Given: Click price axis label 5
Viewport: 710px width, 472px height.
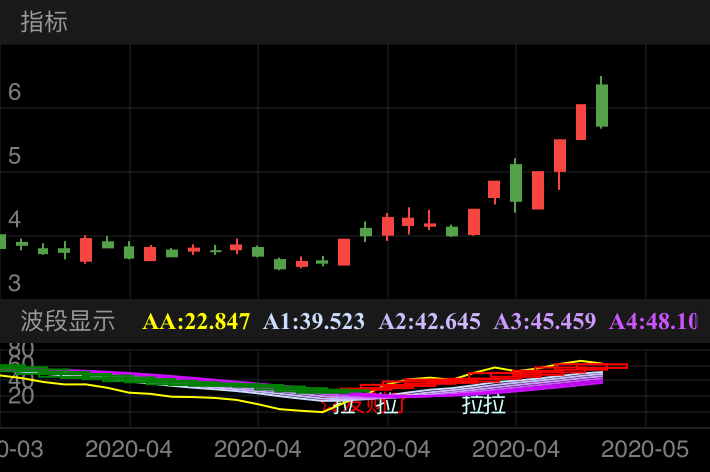Looking at the screenshot, I should 14,156.
